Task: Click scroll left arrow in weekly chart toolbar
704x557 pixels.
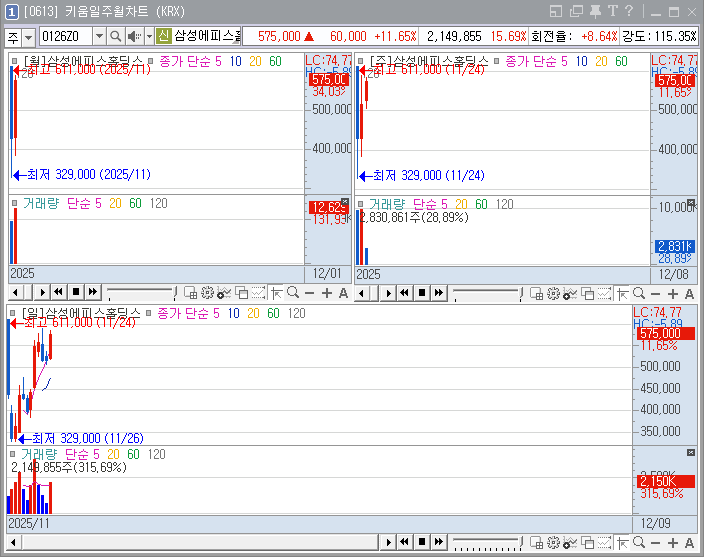Action: coord(362,293)
